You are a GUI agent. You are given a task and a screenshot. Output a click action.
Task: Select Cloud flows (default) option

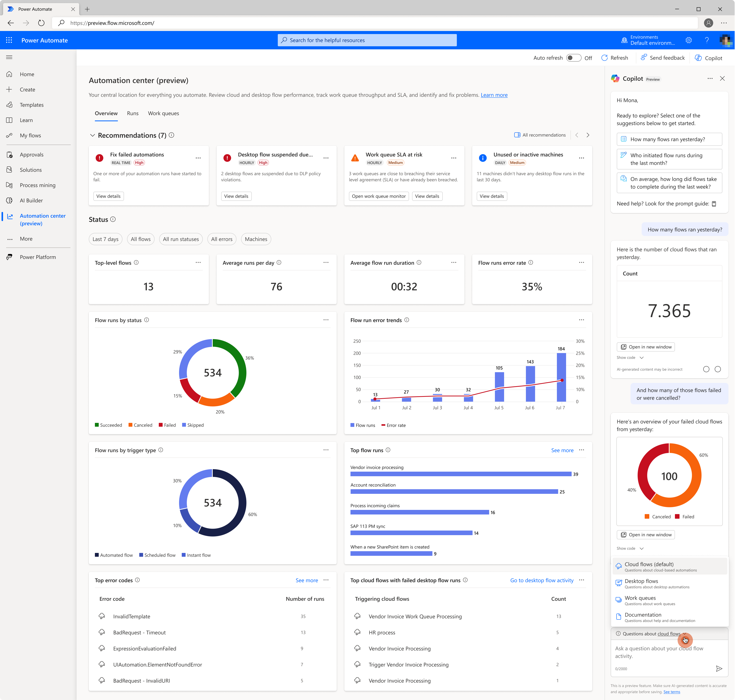[670, 567]
